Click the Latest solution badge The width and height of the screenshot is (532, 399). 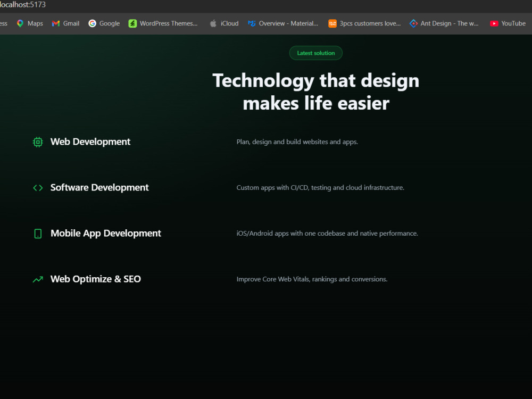pyautogui.click(x=315, y=53)
